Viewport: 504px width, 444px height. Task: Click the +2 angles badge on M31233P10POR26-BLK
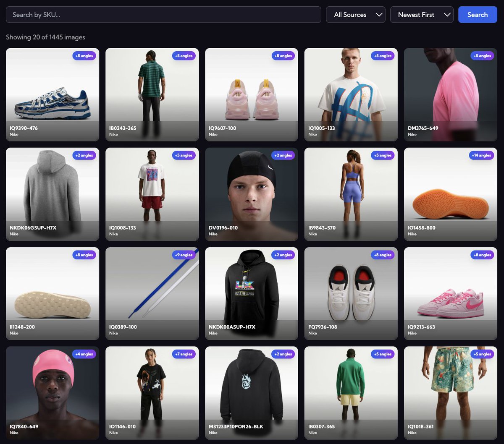tap(283, 354)
